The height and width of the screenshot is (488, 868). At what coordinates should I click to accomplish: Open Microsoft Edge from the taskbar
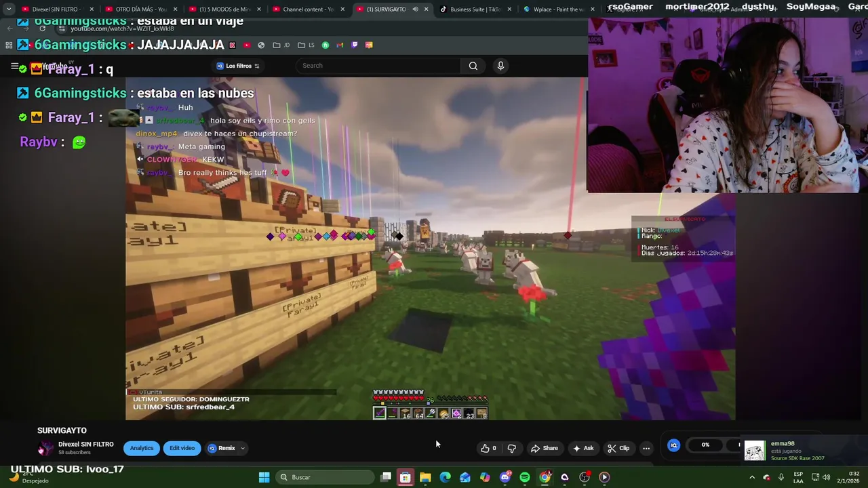tap(445, 477)
